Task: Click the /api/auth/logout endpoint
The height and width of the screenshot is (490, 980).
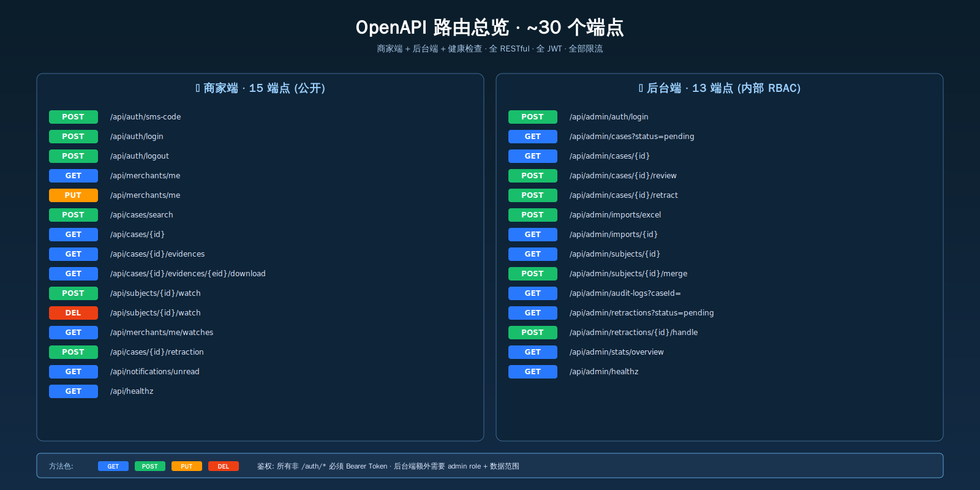Action: 140,156
